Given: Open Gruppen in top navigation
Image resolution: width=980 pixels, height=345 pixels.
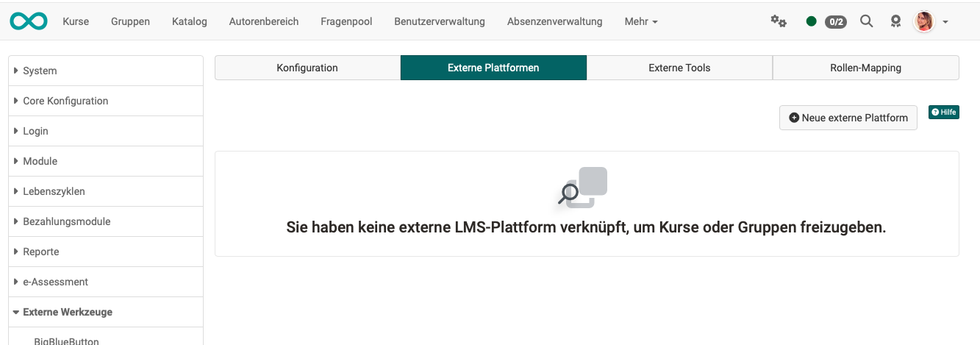Looking at the screenshot, I should tap(130, 21).
